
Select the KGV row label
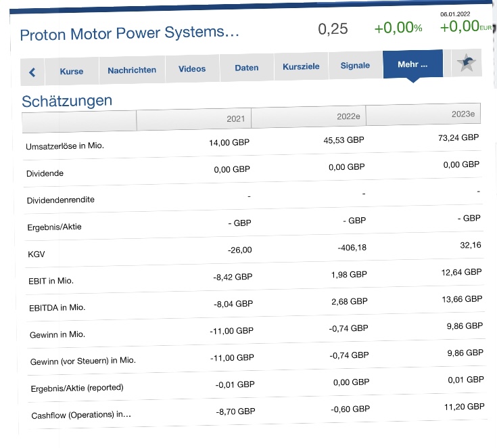(36, 254)
